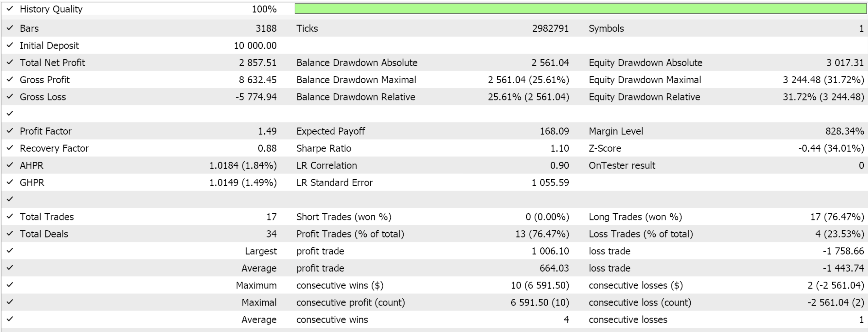
Task: Select the largest loss trade value -1 758.66
Action: click(843, 251)
